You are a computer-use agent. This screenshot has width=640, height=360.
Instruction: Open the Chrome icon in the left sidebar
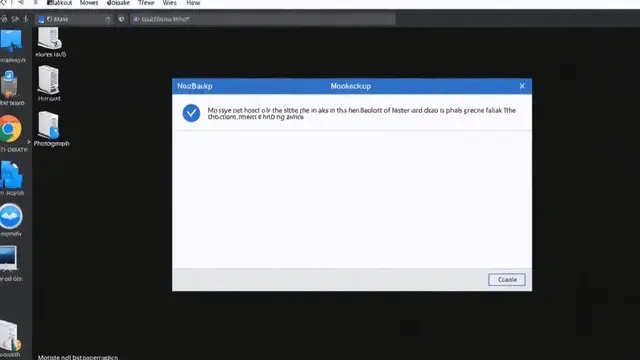[x=10, y=129]
